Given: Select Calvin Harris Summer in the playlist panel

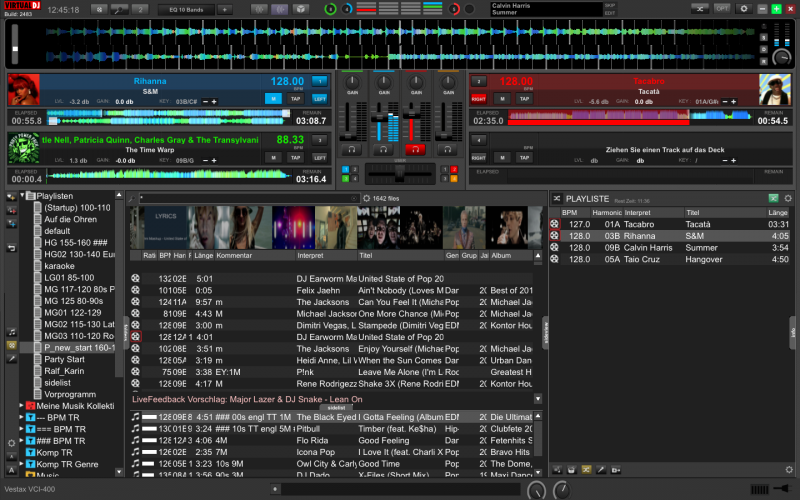Looking at the screenshot, I should (670, 248).
